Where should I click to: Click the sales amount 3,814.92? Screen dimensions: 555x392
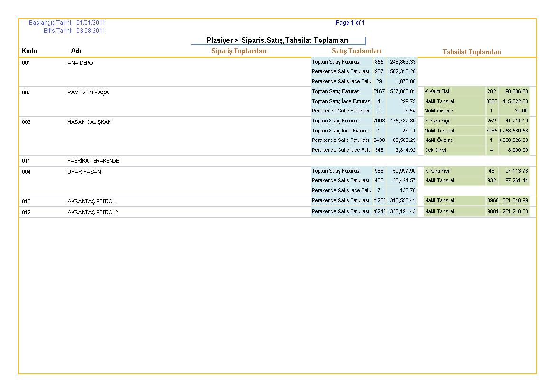pyautogui.click(x=405, y=150)
